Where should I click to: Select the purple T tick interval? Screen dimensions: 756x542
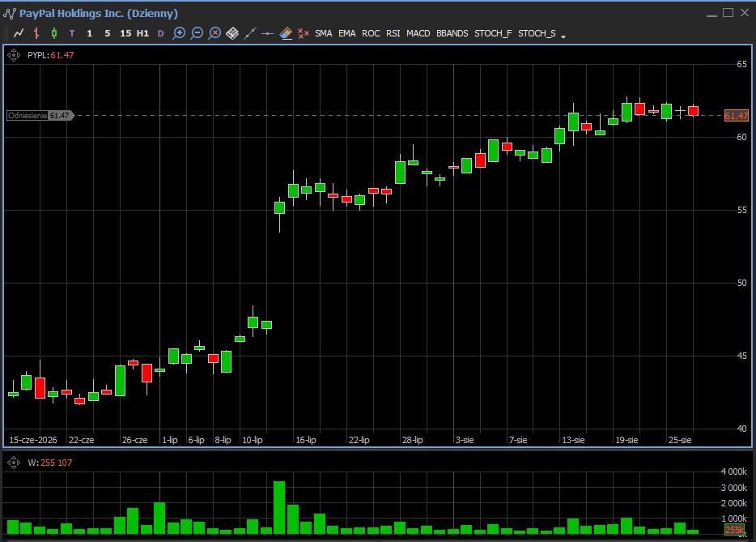coord(72,33)
